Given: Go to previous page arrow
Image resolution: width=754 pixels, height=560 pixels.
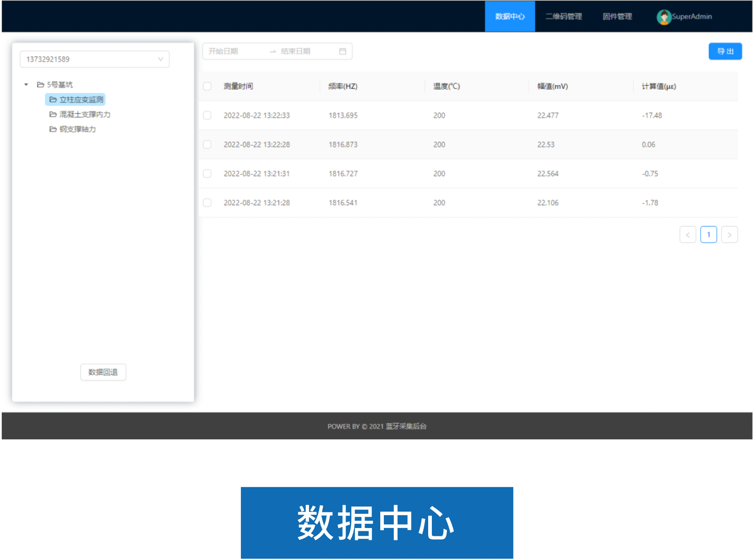Looking at the screenshot, I should click(x=688, y=235).
